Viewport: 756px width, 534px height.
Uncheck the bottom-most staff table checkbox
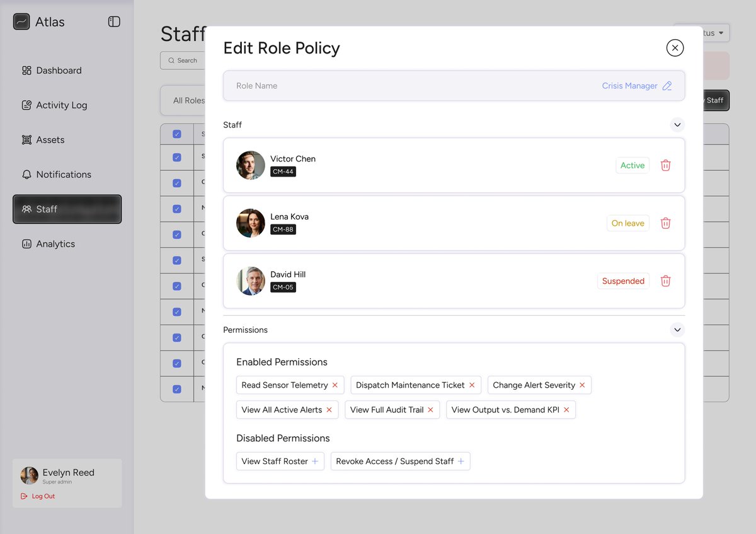[x=176, y=389]
